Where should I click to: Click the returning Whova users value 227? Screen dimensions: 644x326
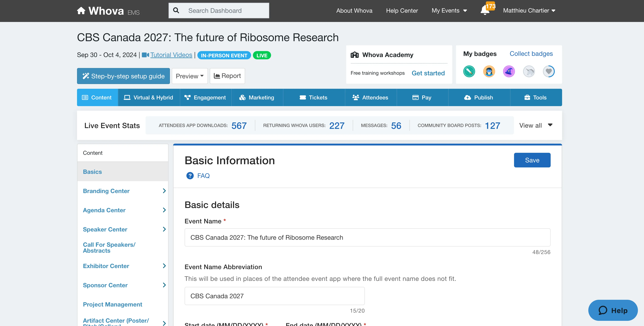(x=337, y=125)
